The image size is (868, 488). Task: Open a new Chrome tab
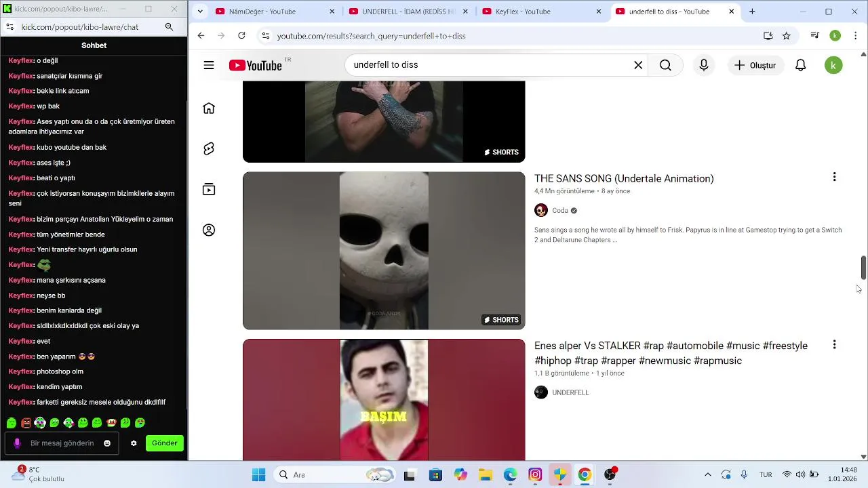click(x=752, y=12)
